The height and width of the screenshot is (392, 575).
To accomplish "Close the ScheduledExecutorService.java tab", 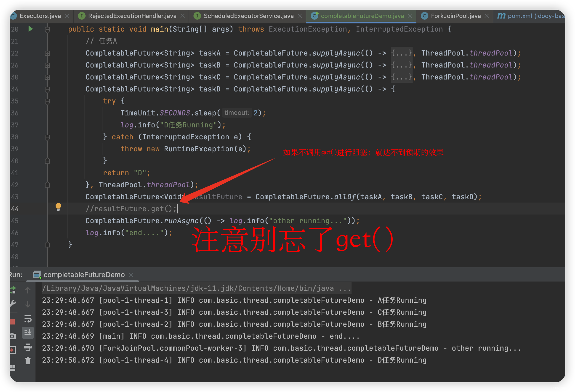I will (300, 16).
